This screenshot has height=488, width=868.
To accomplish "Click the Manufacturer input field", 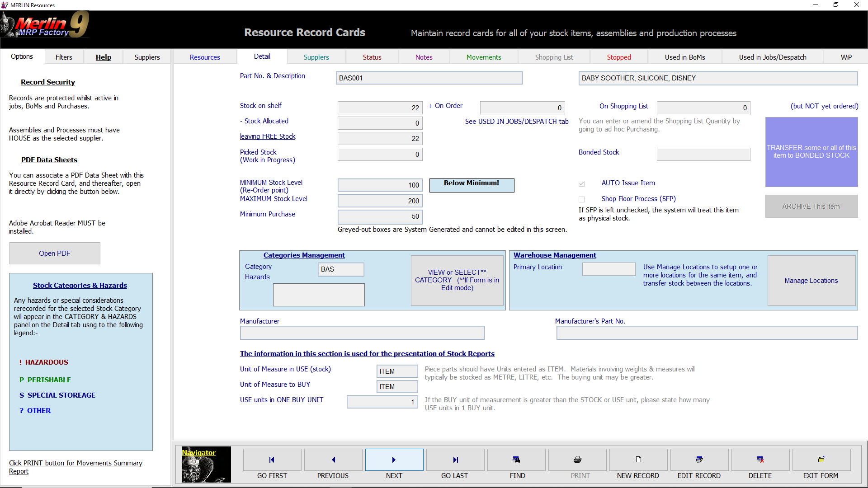I will (x=362, y=333).
